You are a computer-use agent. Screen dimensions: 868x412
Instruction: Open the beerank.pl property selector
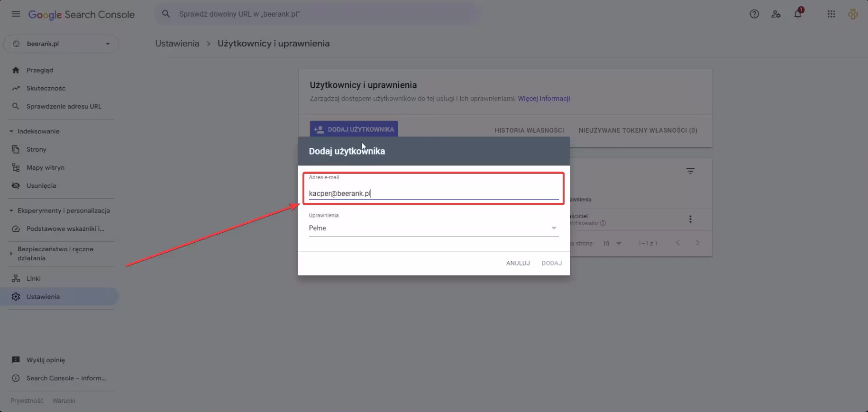(x=61, y=44)
